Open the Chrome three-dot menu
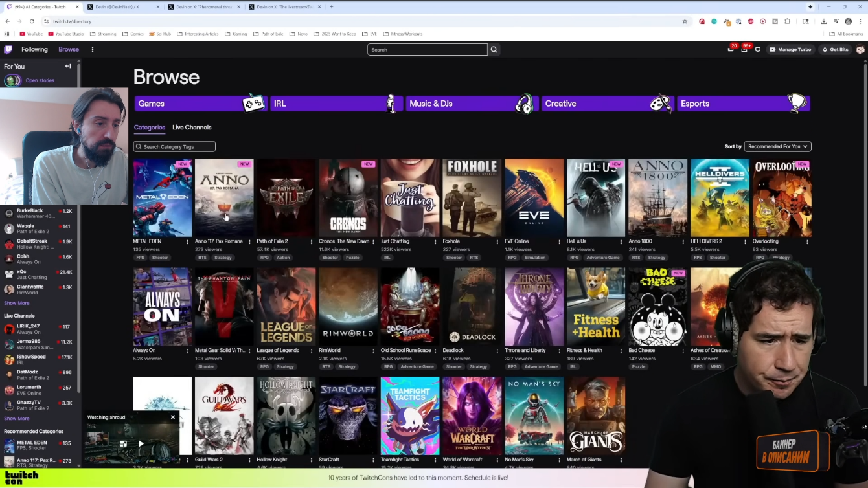The image size is (868, 488). point(860,21)
